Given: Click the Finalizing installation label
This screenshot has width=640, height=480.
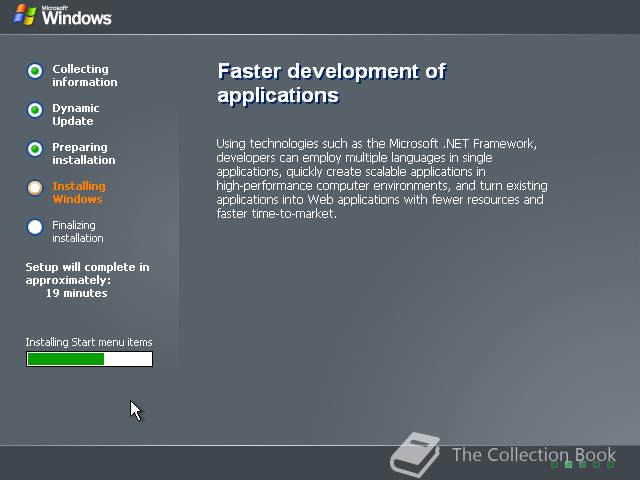Looking at the screenshot, I should [x=78, y=231].
